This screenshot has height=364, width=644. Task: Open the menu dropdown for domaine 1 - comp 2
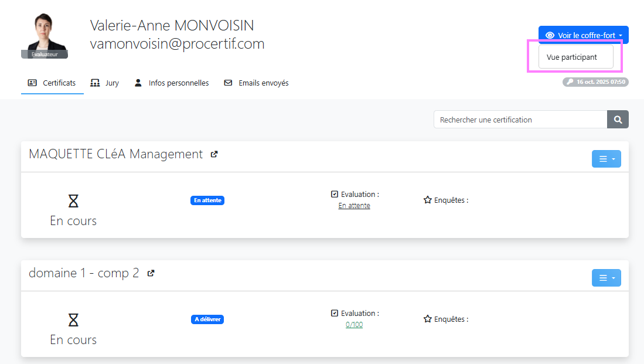click(x=606, y=278)
